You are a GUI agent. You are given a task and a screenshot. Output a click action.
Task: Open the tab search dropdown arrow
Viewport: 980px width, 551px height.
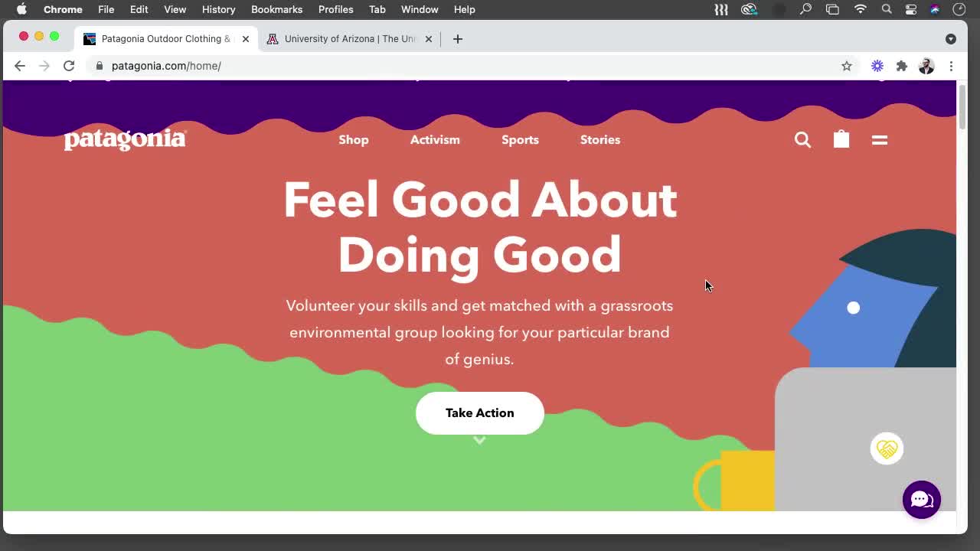[951, 38]
